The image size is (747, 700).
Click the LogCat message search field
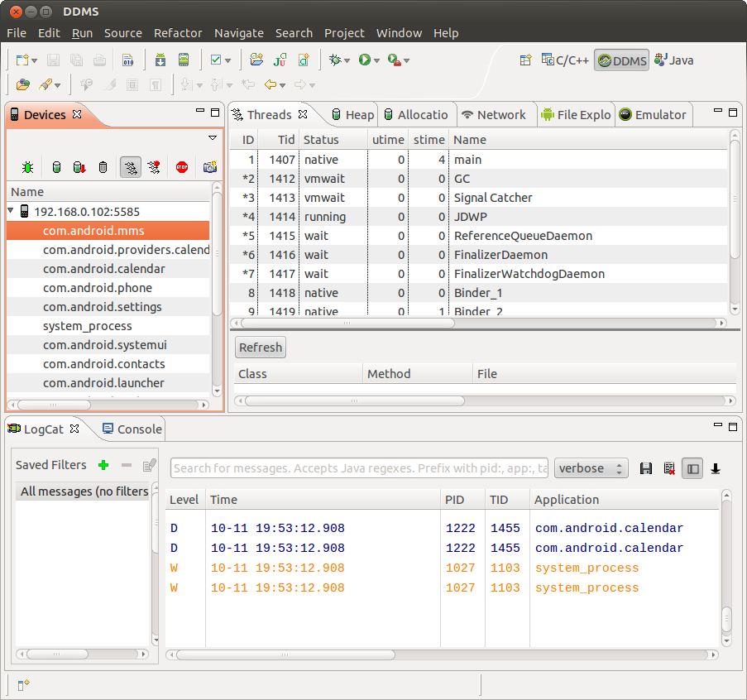click(x=359, y=468)
